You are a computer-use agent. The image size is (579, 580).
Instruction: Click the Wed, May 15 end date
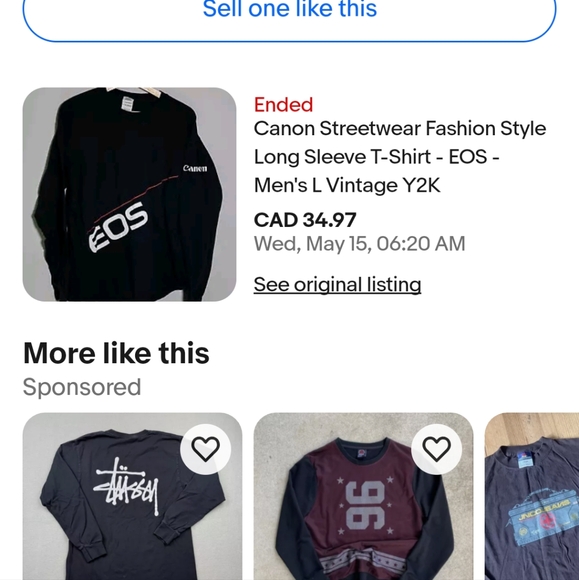[x=359, y=244]
